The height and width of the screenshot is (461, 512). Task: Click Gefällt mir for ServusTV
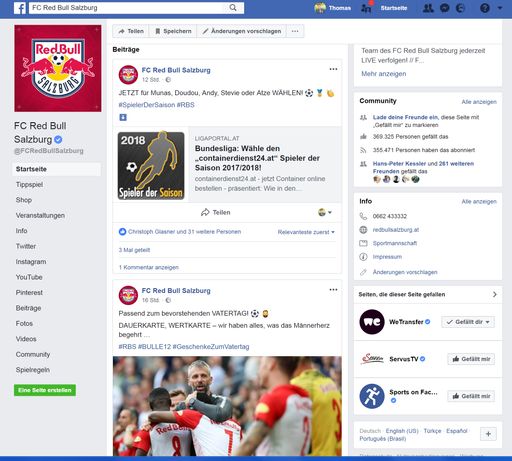coord(471,359)
